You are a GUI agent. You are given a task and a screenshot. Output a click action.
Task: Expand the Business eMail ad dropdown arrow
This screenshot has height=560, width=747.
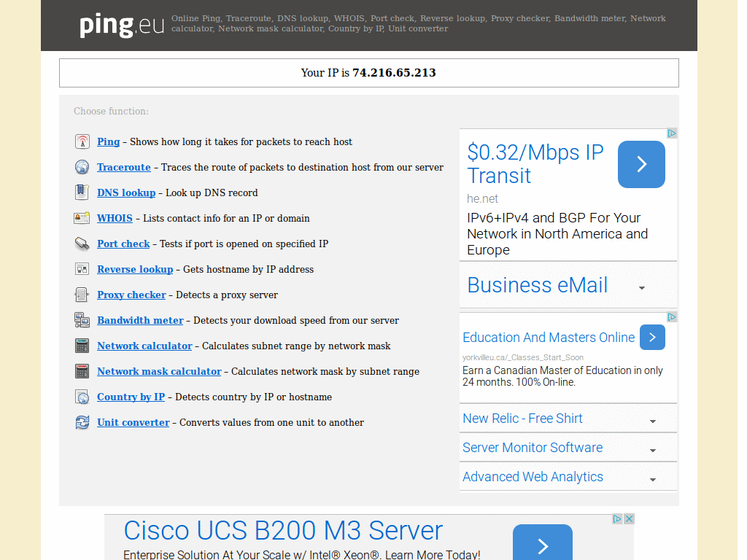coord(642,288)
